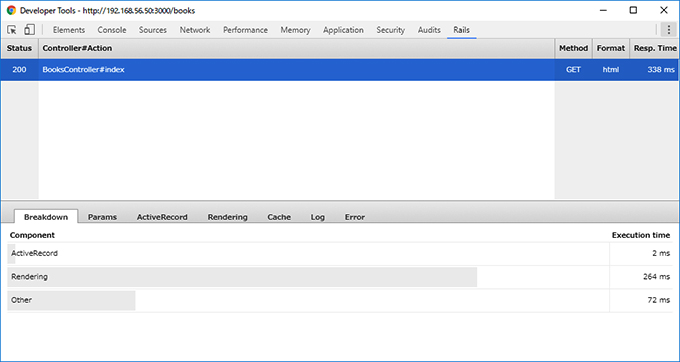The height and width of the screenshot is (362, 680).
Task: Click the Chrome logo in title bar
Action: coord(11,10)
